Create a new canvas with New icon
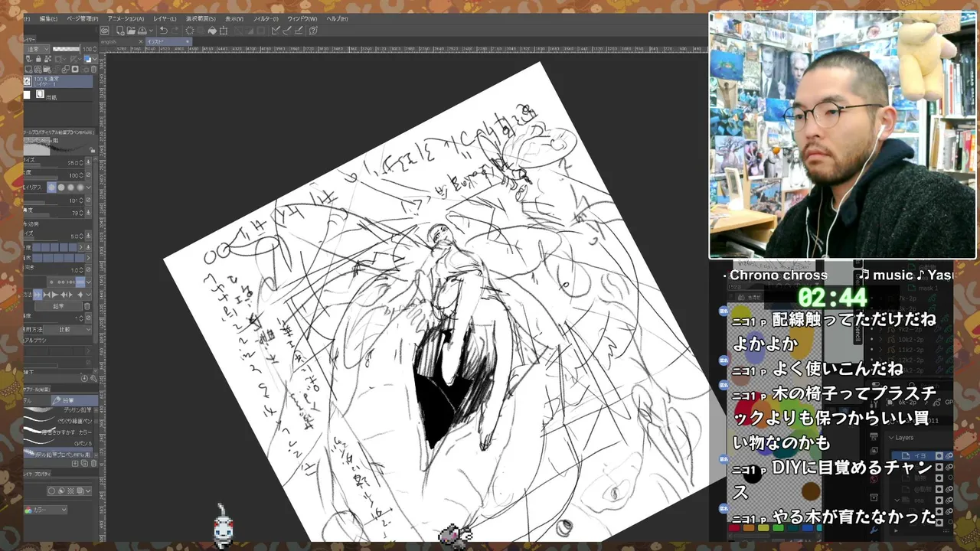Screen dimensions: 980x551 [120, 31]
